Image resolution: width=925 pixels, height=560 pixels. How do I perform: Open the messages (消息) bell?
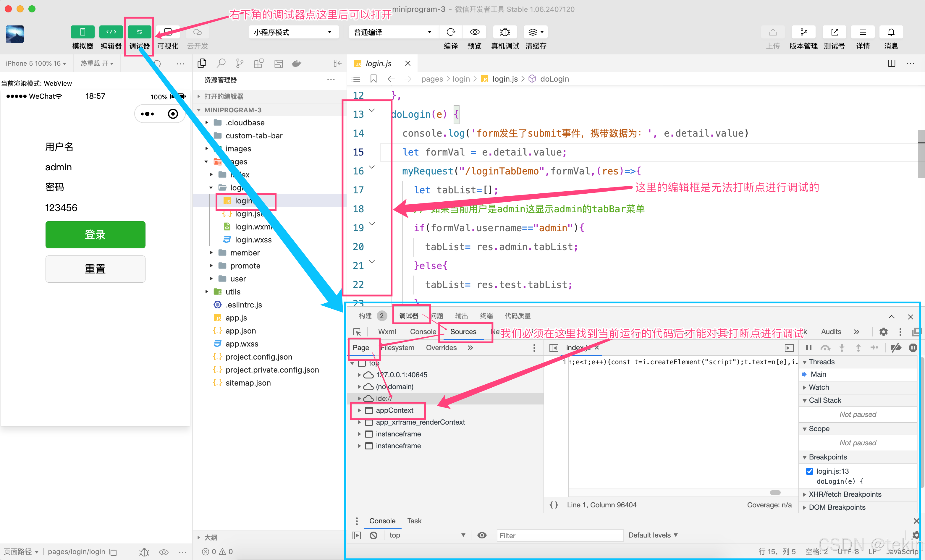[891, 32]
